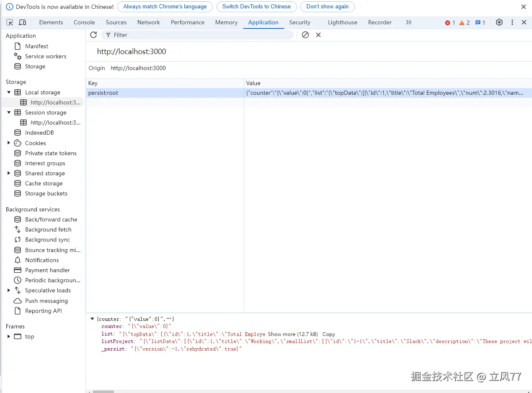Open Background fetch
This screenshot has width=532, height=393.
[x=48, y=229]
